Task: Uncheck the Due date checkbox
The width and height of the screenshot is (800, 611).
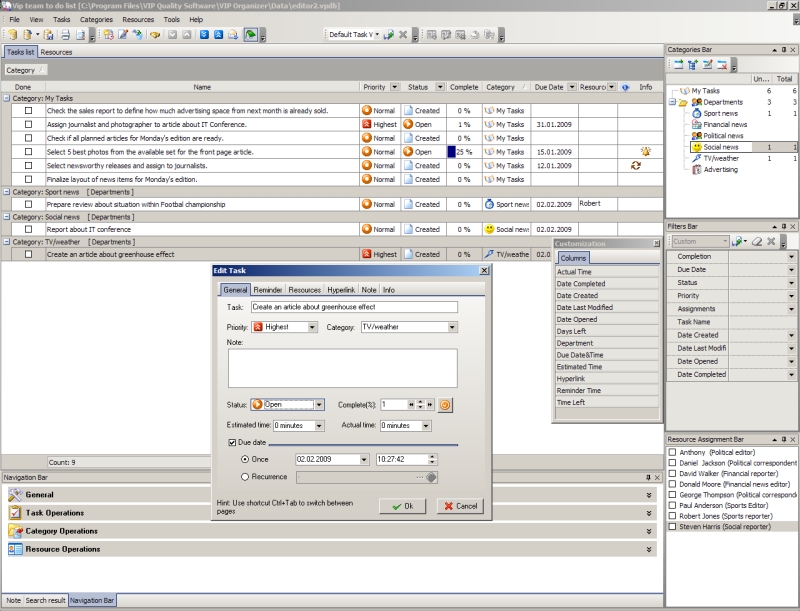Action: click(x=232, y=441)
